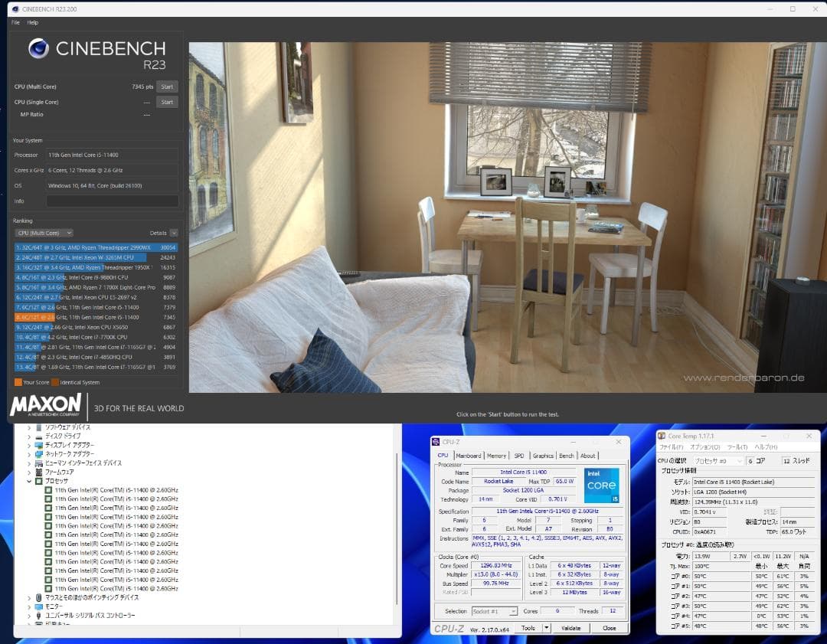Click the Firmware category icon
The height and width of the screenshot is (644, 827).
(39, 472)
